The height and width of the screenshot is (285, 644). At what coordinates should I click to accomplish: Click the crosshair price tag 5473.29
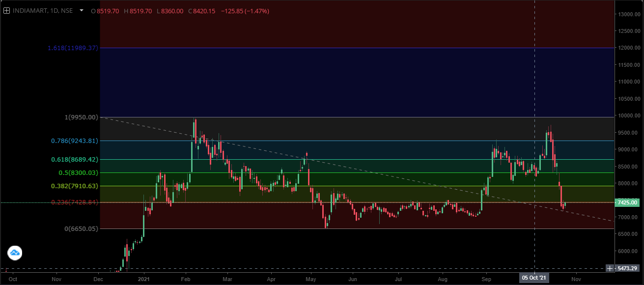click(x=628, y=268)
